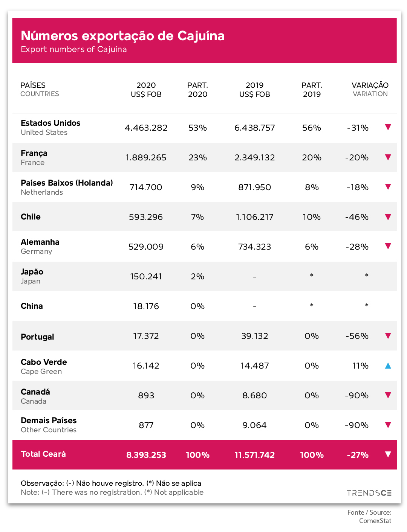Click the down arrow for Portugal row
The image size is (407, 532).
coord(388,336)
